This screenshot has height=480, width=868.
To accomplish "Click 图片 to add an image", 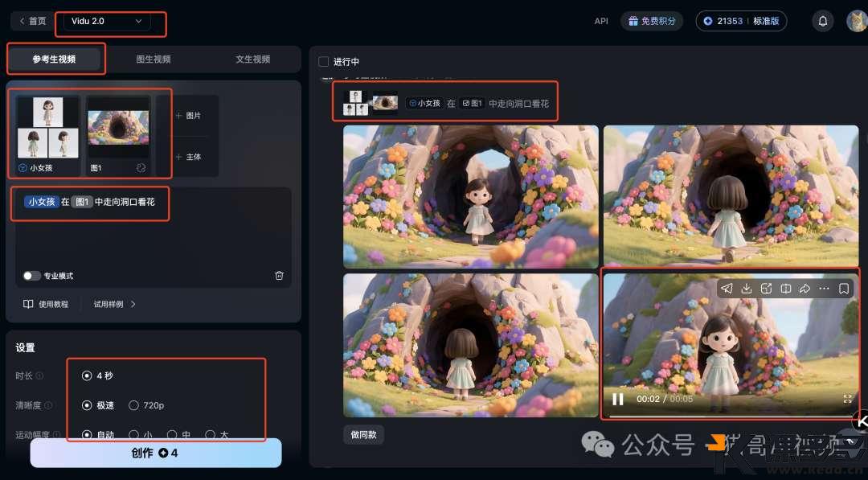I will (188, 116).
